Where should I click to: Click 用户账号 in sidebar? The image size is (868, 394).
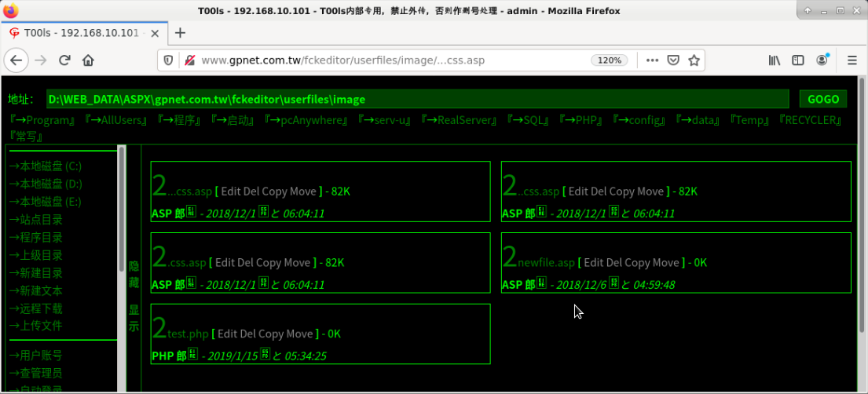(35, 356)
